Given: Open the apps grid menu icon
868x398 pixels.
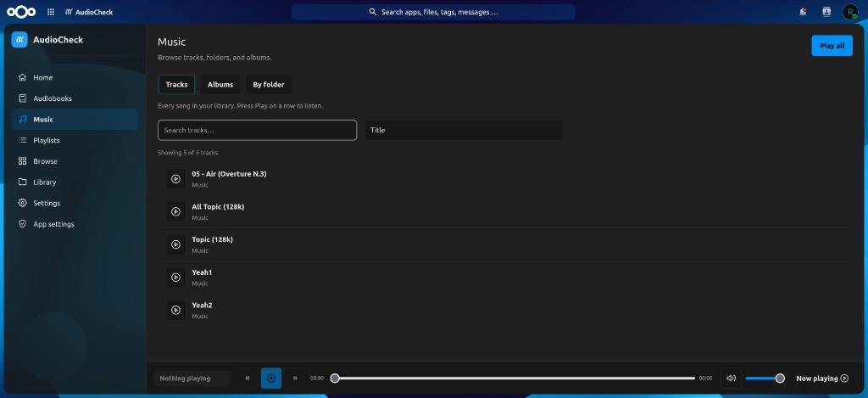Looking at the screenshot, I should [51, 12].
